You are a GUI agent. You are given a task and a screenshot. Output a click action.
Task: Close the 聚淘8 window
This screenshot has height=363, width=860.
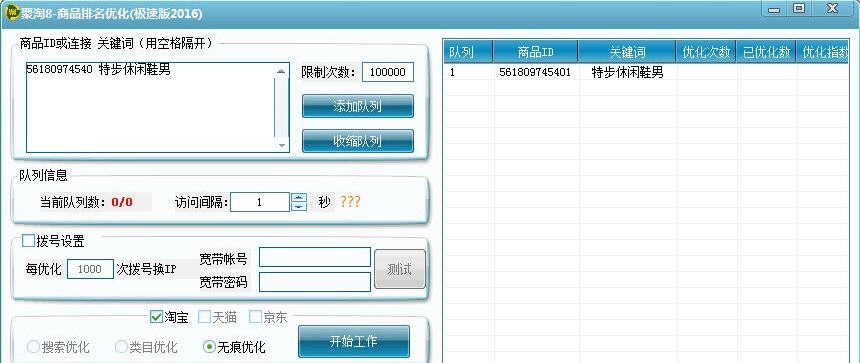point(833,9)
